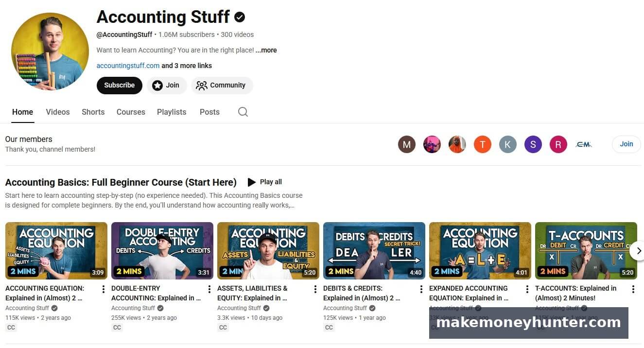Click the Join button in Our members row
644x348 pixels.
tap(626, 144)
